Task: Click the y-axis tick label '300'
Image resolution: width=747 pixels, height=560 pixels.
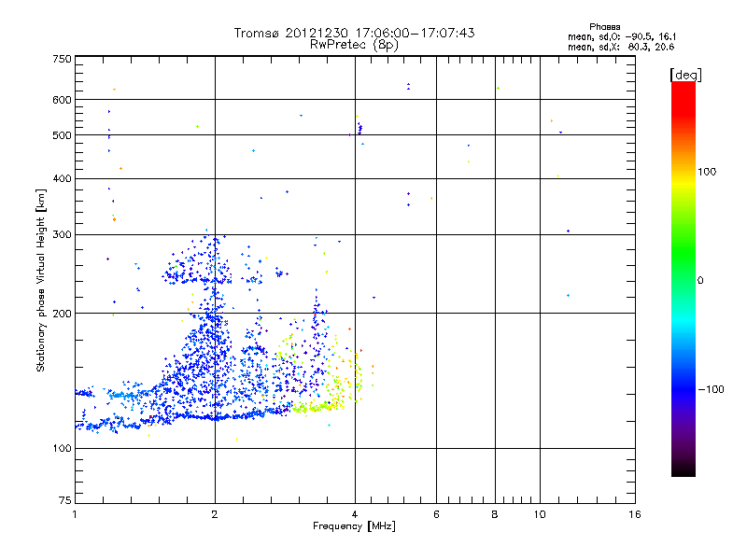Action: tap(62, 235)
